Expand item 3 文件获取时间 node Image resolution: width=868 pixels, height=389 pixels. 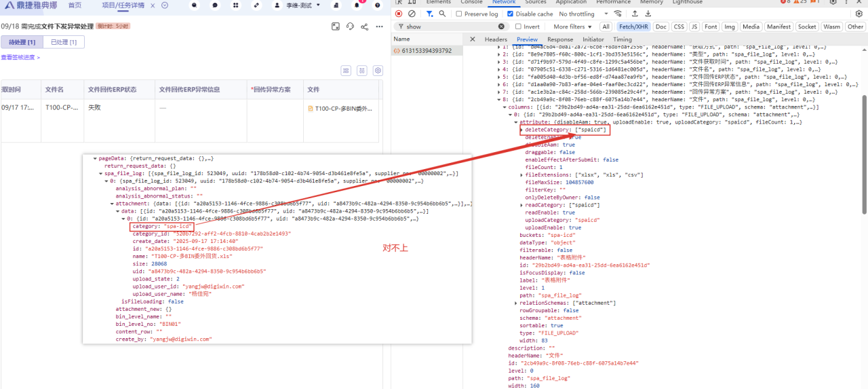[498, 62]
